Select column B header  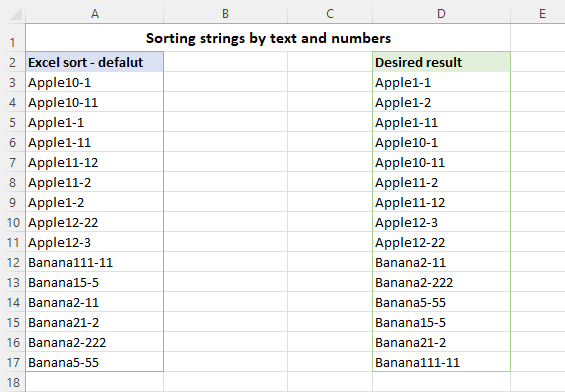point(225,14)
